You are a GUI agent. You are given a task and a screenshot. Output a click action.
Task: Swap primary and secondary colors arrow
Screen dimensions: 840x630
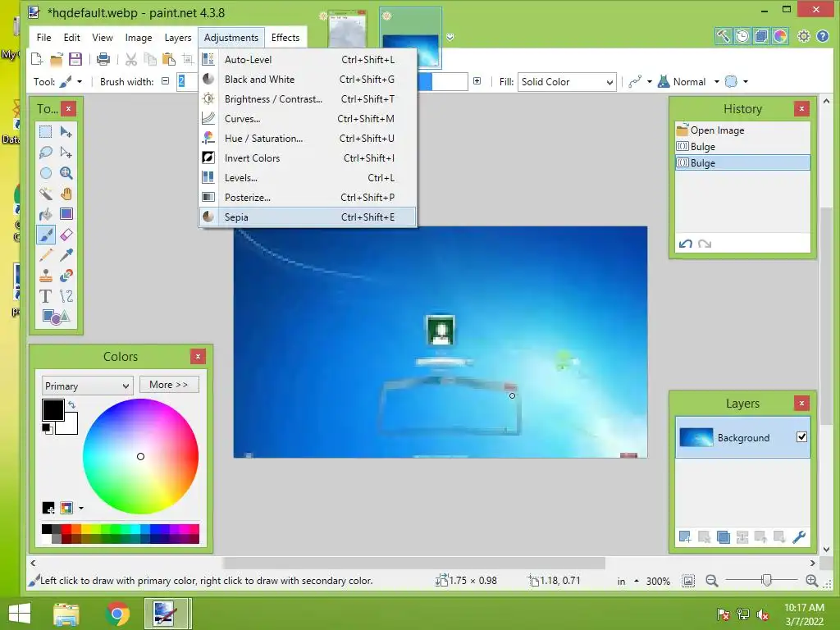(72, 405)
